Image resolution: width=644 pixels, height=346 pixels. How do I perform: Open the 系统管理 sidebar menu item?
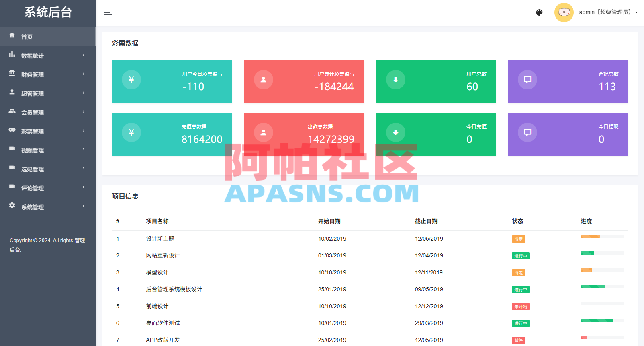[48, 207]
